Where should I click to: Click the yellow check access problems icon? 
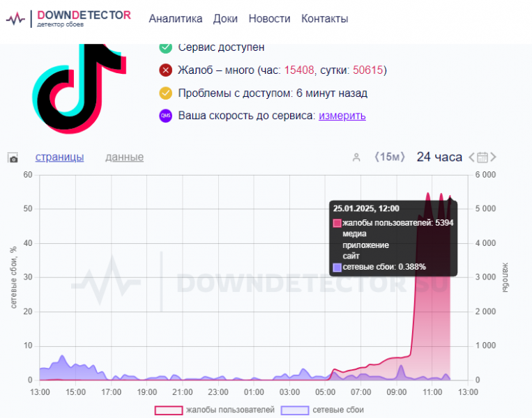[165, 93]
